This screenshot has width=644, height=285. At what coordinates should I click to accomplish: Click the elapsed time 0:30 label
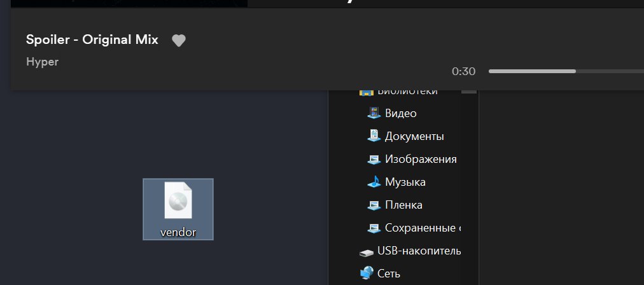(463, 71)
